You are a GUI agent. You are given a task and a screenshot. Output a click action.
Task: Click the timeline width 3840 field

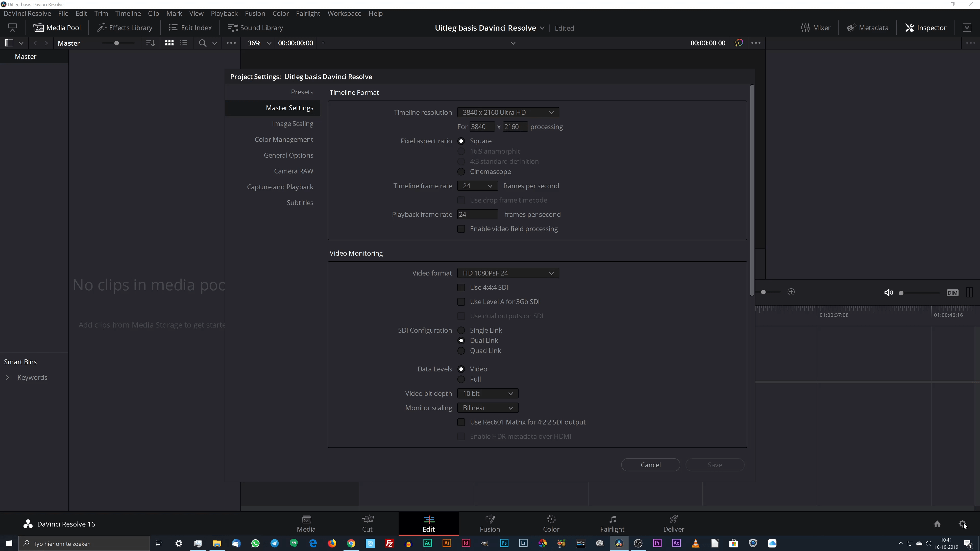[482, 127]
